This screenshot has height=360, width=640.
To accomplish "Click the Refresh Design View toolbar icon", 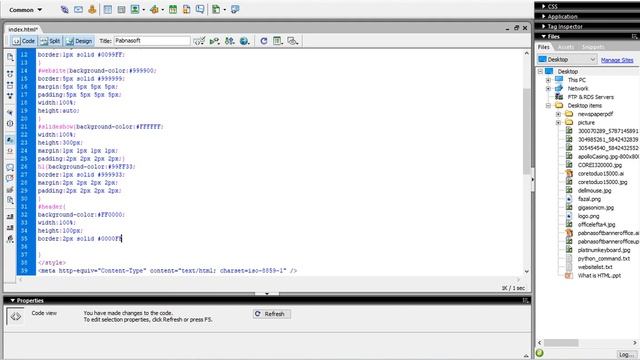I will coord(264,41).
